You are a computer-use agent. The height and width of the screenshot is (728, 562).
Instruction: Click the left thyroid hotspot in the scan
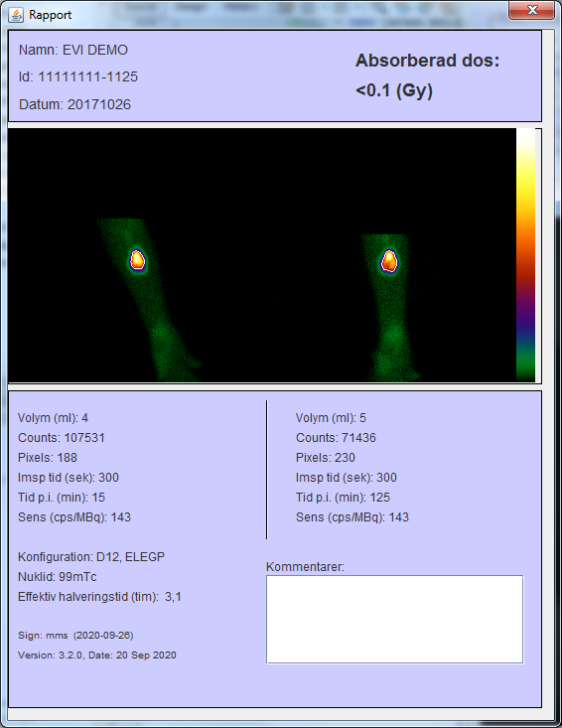coord(137,260)
